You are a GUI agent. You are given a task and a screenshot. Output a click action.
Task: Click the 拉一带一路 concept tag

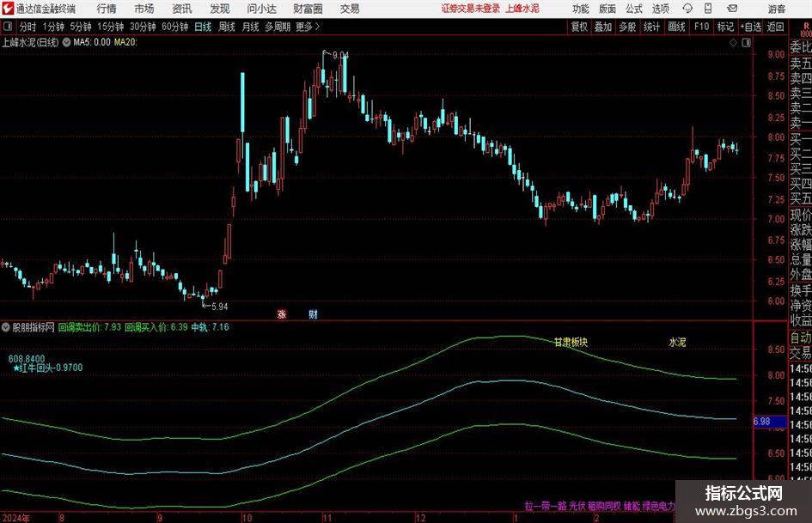tap(546, 506)
